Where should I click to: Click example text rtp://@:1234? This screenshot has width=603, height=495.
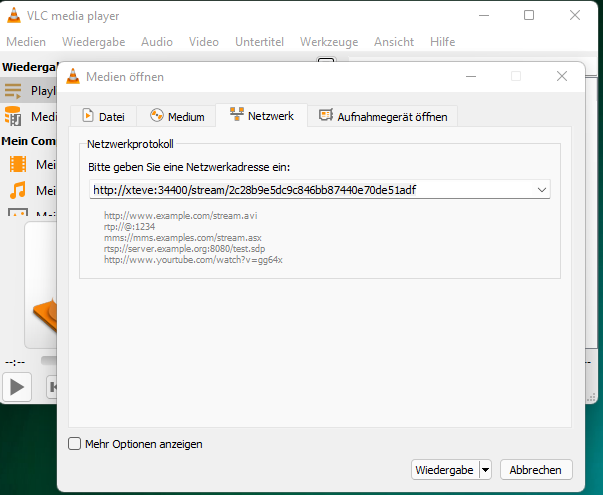point(130,227)
